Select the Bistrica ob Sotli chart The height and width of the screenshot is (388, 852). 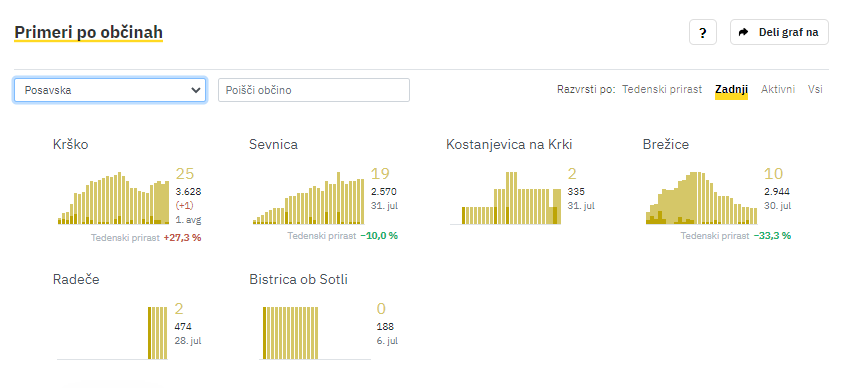pyautogui.click(x=316, y=333)
